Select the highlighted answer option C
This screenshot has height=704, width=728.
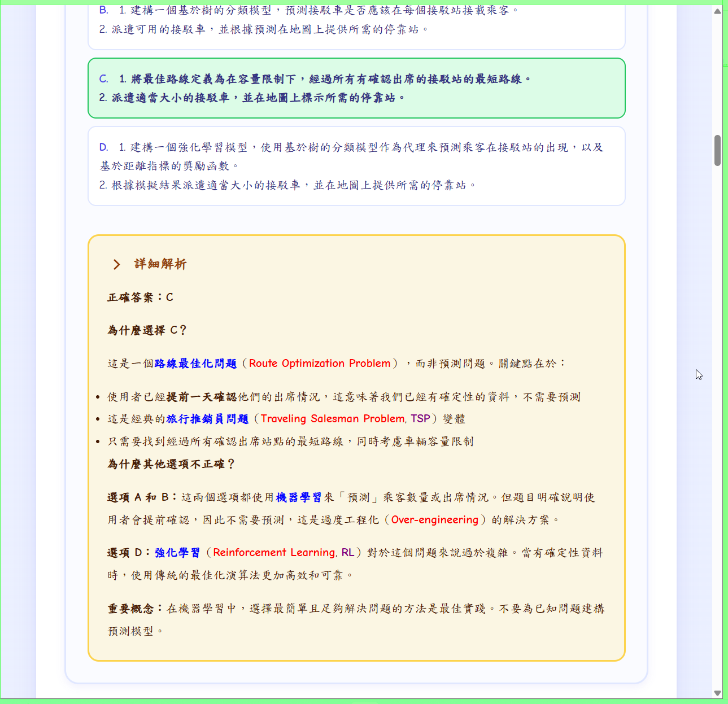356,88
